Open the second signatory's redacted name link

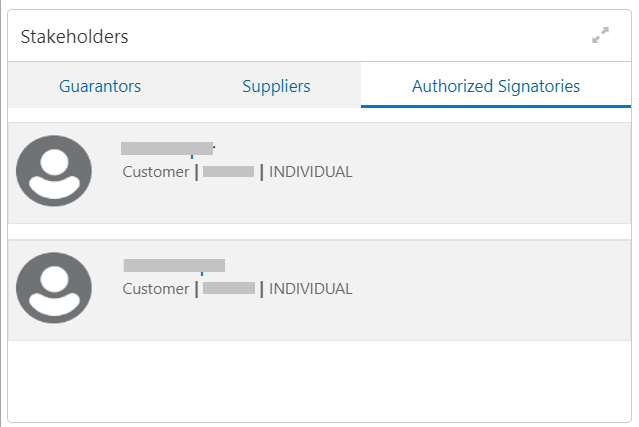pos(174,265)
